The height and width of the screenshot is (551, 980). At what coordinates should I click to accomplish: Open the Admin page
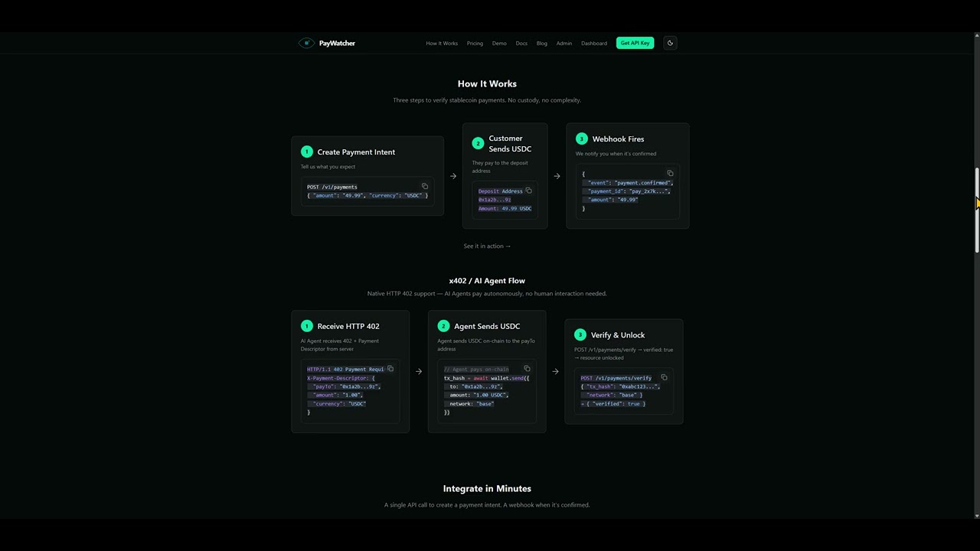[x=564, y=43]
